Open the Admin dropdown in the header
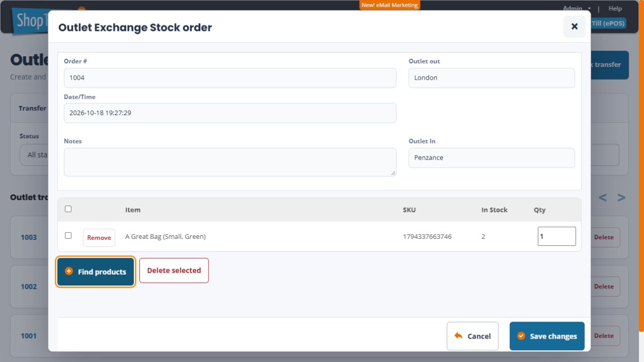Screen dimensions: 644x362 click(578, 9)
